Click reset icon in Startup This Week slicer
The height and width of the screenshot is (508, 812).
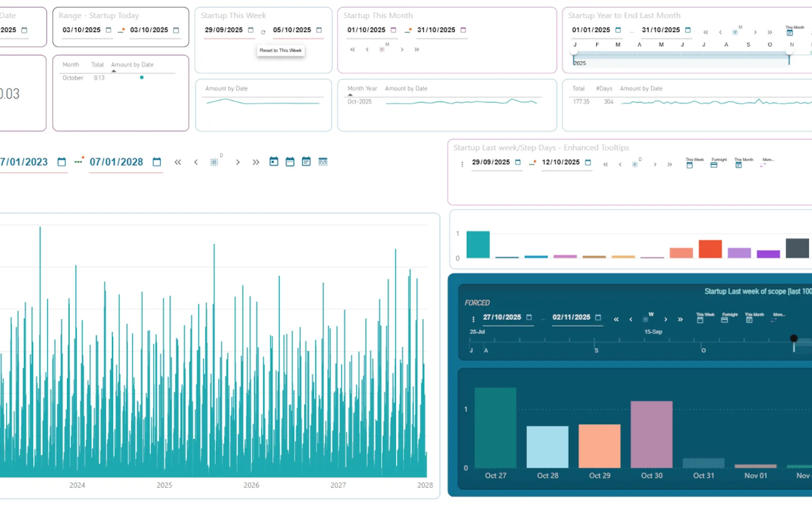[x=263, y=32]
